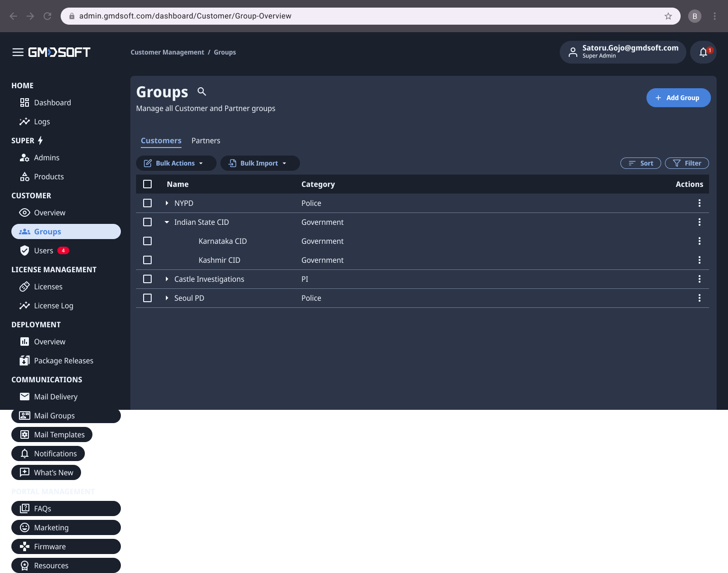The height and width of the screenshot is (573, 728).
Task: Open Users in the sidebar
Action: tap(66, 250)
